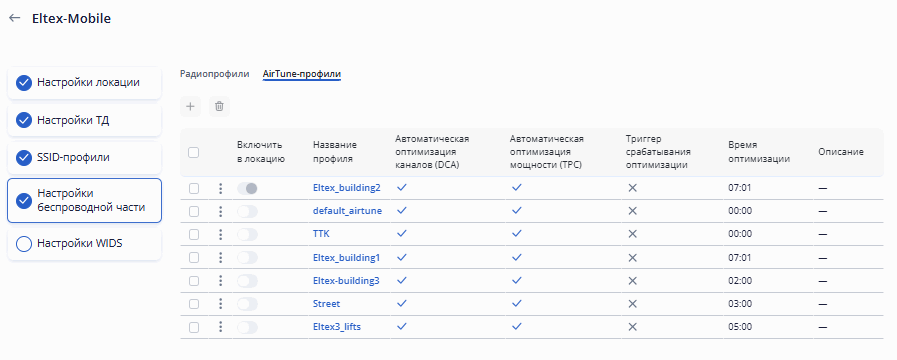
Task: Open the Eltex_building2 profile link
Action: click(347, 188)
